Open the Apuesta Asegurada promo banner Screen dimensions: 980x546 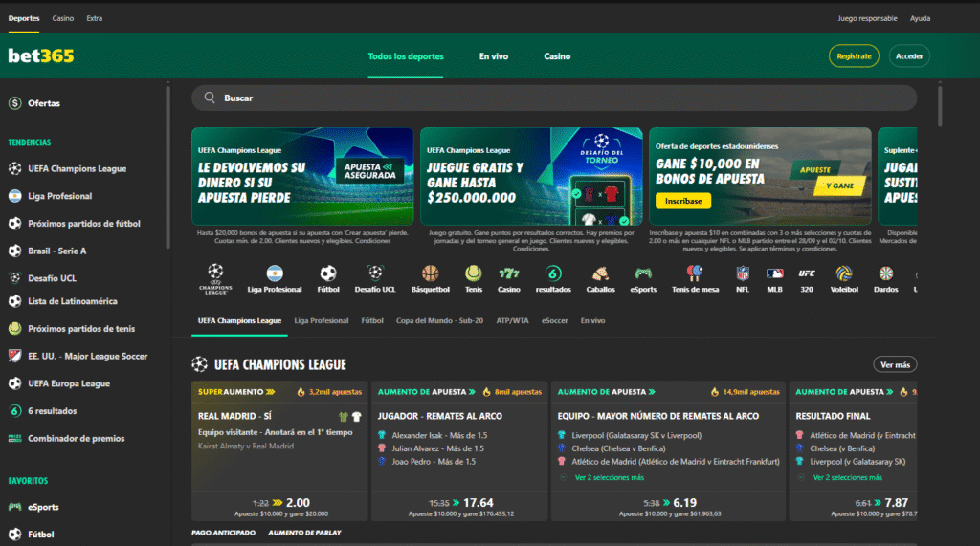[302, 176]
